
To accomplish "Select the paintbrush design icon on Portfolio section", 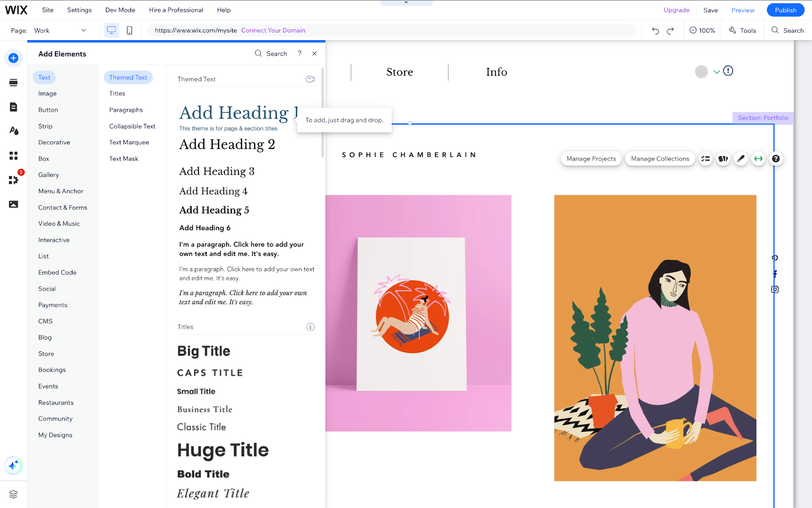I will pyautogui.click(x=740, y=158).
